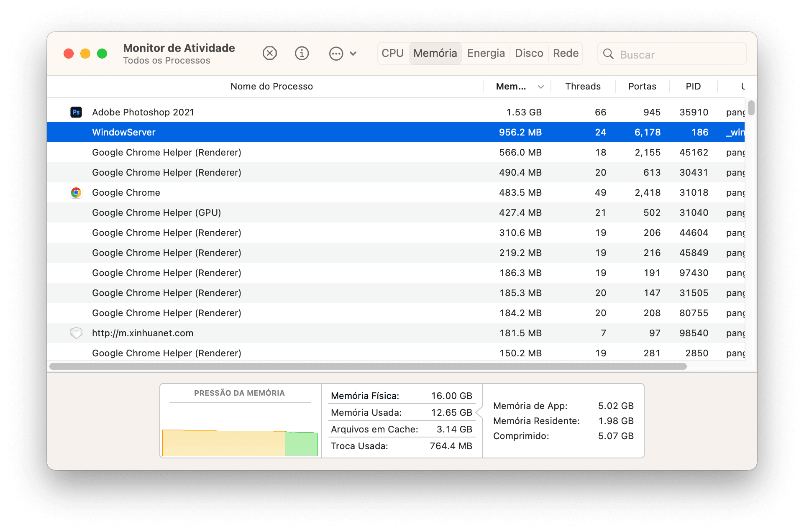Click the Google Chrome app icon
804x532 pixels.
(x=76, y=192)
